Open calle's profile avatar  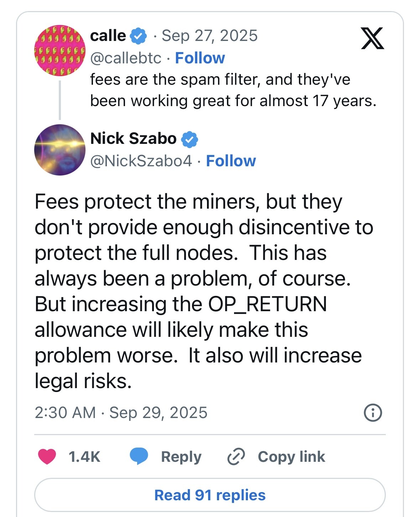[59, 50]
